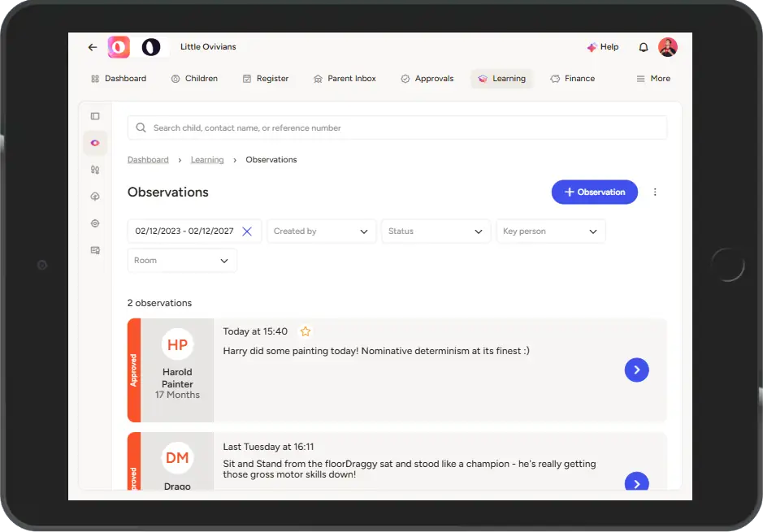Click the back arrow in the header
The height and width of the screenshot is (532, 763).
(93, 47)
